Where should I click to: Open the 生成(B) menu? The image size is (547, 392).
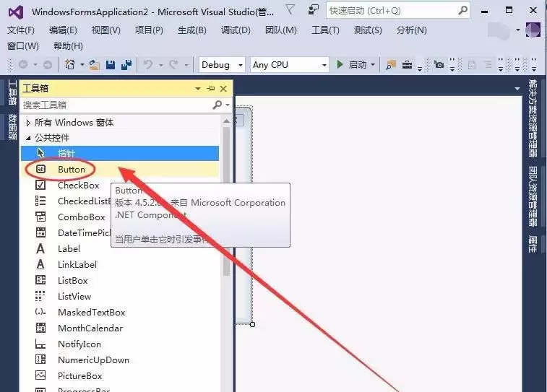point(192,30)
